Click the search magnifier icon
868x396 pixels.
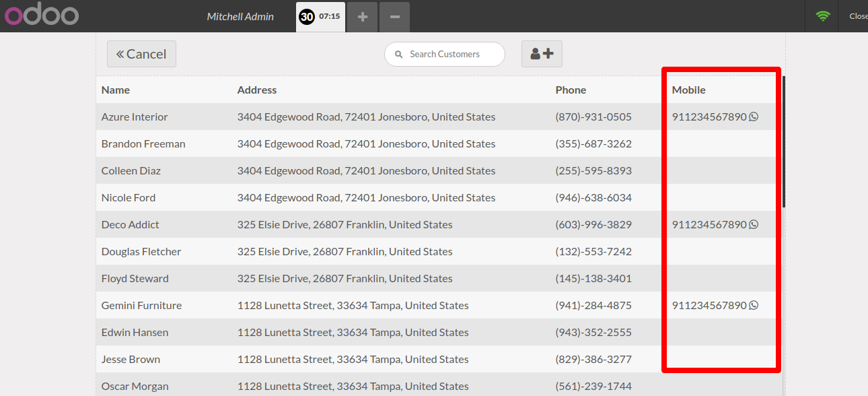(x=398, y=55)
